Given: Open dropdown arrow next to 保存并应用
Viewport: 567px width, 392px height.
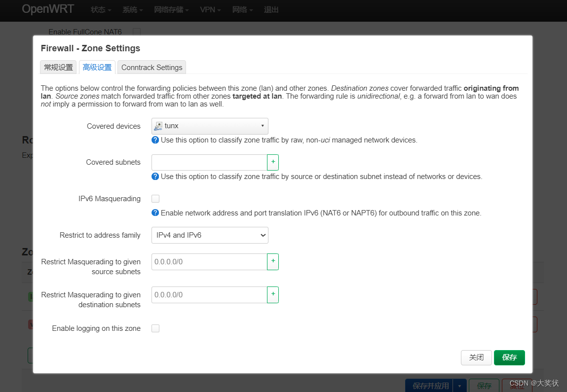Looking at the screenshot, I should [x=460, y=386].
